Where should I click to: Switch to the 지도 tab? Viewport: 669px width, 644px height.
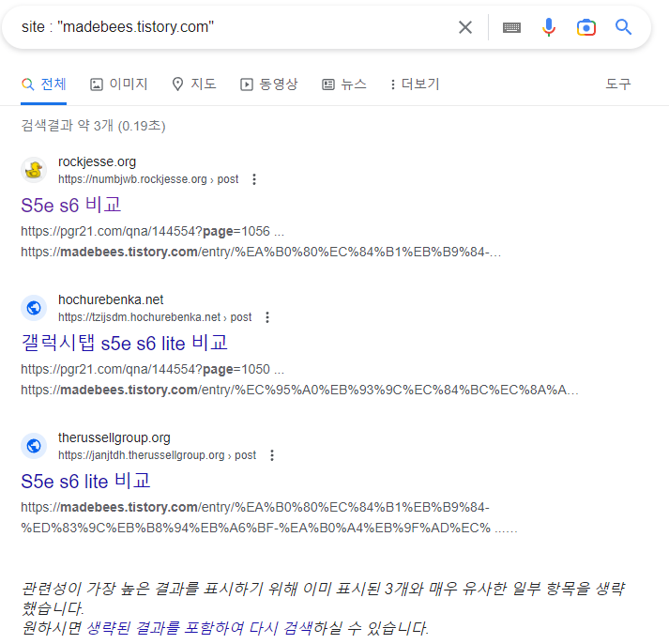click(x=194, y=84)
